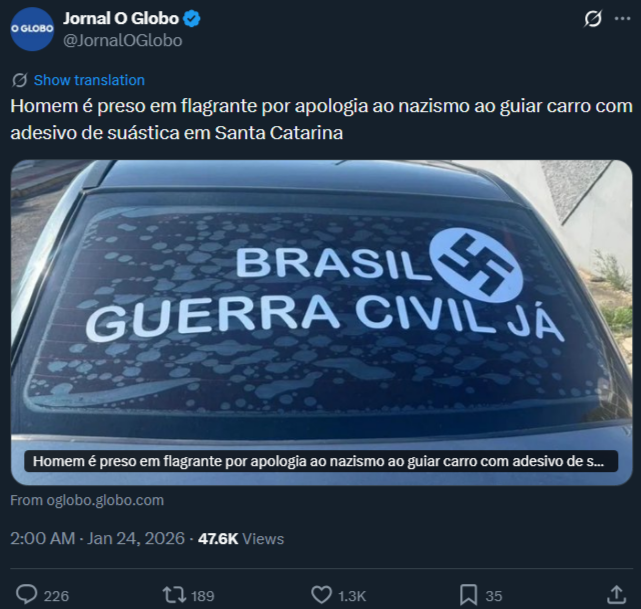Click the O Globo profile avatar

32,29
